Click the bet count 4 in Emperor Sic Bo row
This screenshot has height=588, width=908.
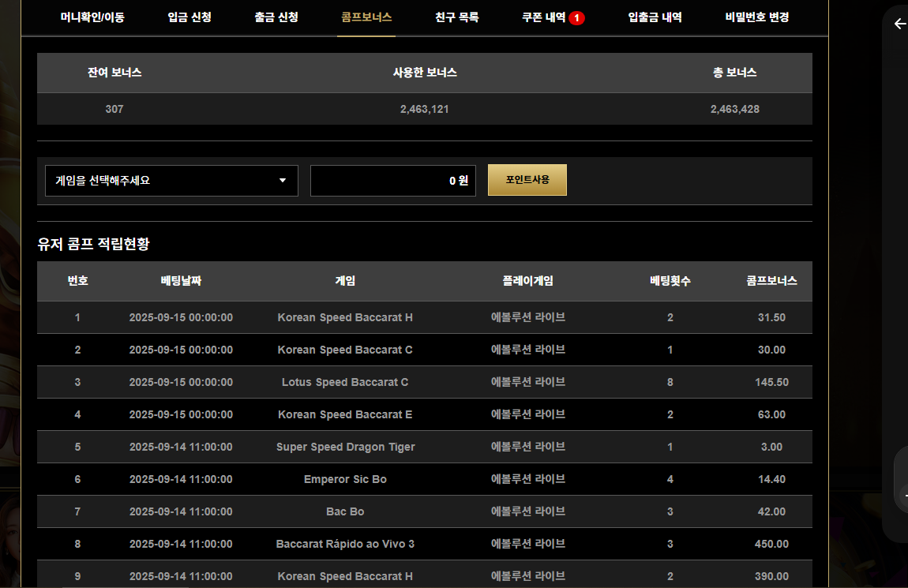[x=670, y=479]
